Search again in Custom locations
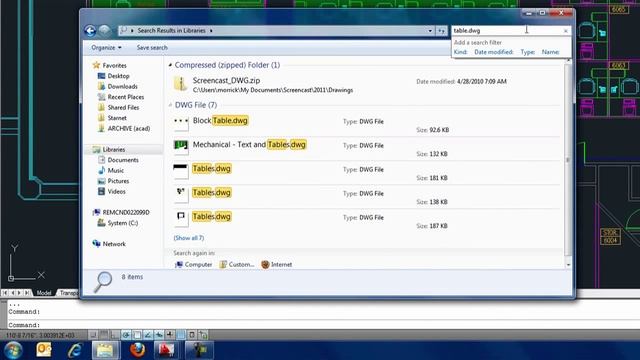The width and height of the screenshot is (640, 360). pyautogui.click(x=236, y=264)
